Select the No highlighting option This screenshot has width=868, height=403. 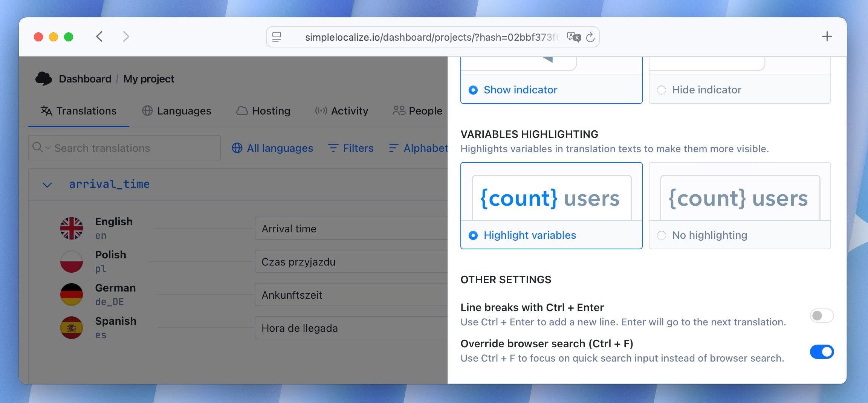click(662, 235)
